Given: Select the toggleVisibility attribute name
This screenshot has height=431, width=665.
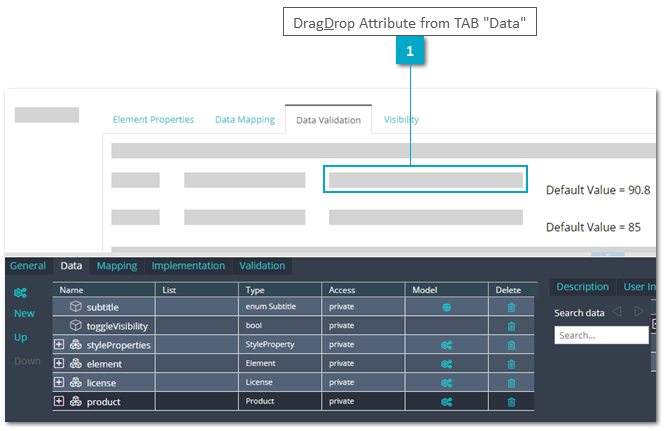Looking at the screenshot, I should pos(117,326).
